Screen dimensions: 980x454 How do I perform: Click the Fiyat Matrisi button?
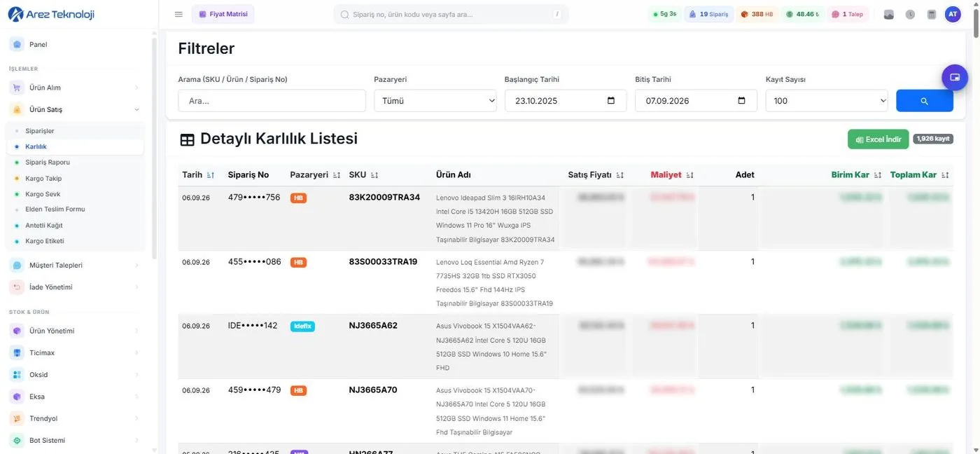coord(223,14)
